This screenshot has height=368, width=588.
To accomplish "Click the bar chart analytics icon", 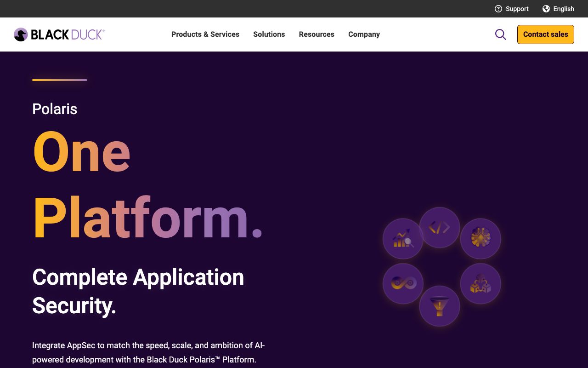I will pos(403,239).
